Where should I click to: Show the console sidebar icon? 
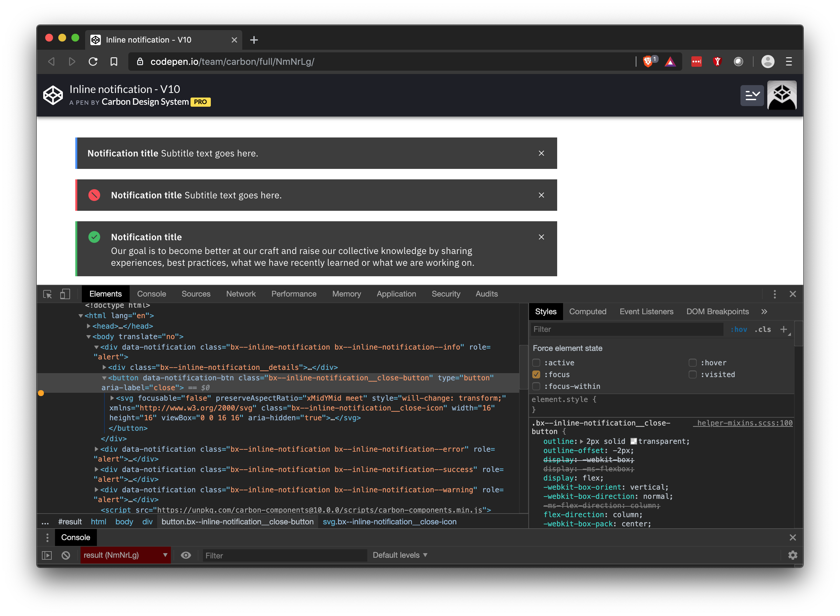47,555
